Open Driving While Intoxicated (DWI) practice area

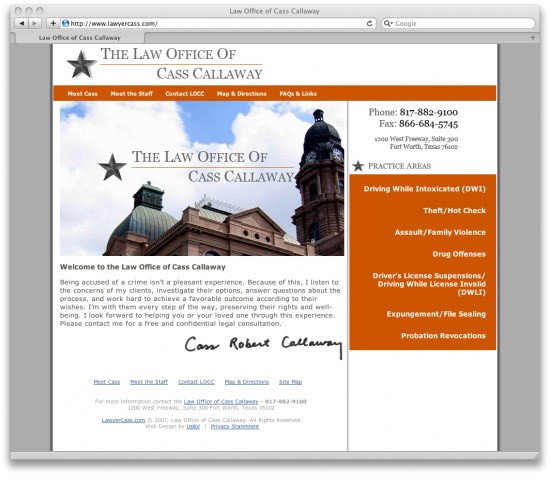[x=425, y=189]
